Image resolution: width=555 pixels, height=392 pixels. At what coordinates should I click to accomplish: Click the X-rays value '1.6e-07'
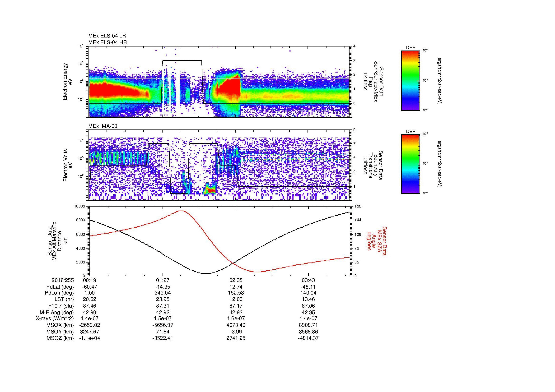point(236,318)
